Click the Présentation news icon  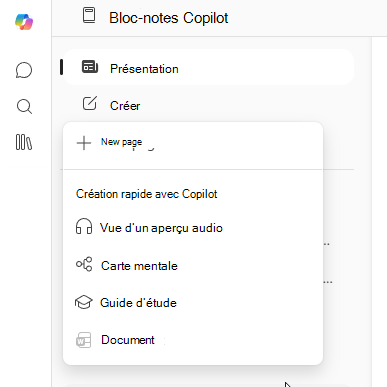pos(90,67)
